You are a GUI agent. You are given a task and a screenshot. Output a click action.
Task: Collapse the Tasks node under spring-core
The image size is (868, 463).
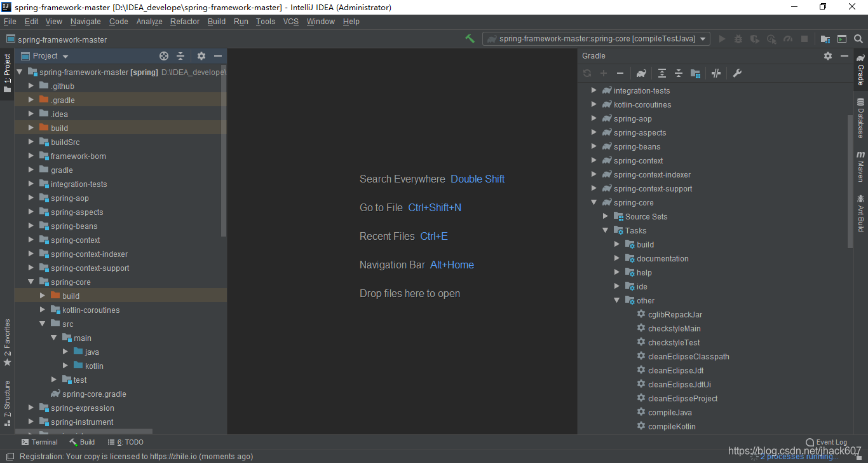(x=605, y=230)
